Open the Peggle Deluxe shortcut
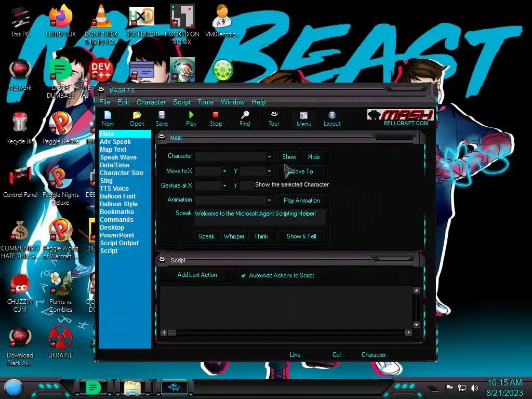The image size is (532, 399). pyautogui.click(x=60, y=129)
